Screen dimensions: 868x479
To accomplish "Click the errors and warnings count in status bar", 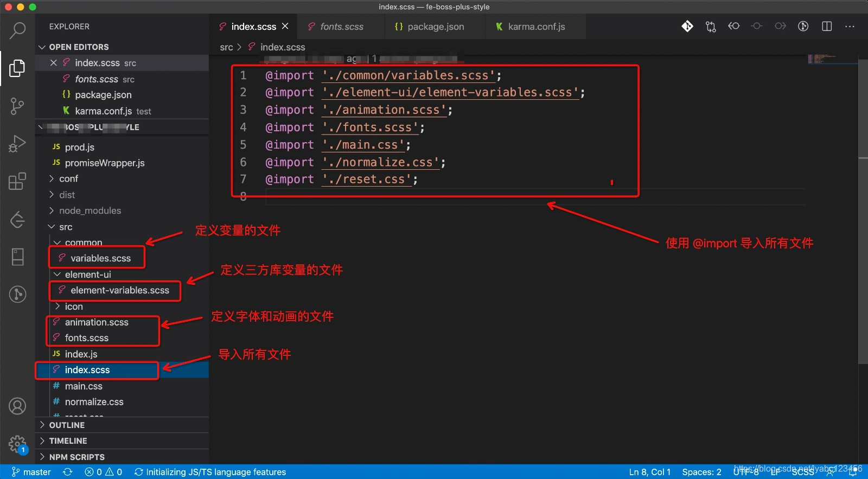I will 104,472.
